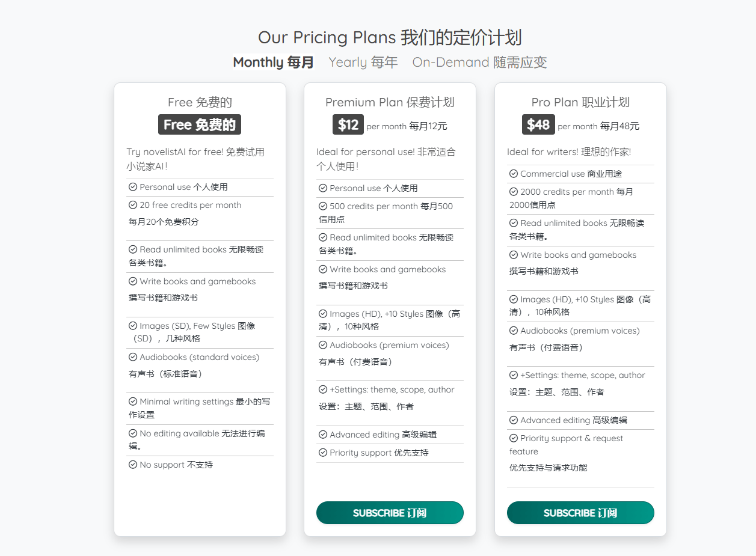Click checkmark icon beside Free plan Personal use
The height and width of the screenshot is (556, 756).
[x=133, y=187]
